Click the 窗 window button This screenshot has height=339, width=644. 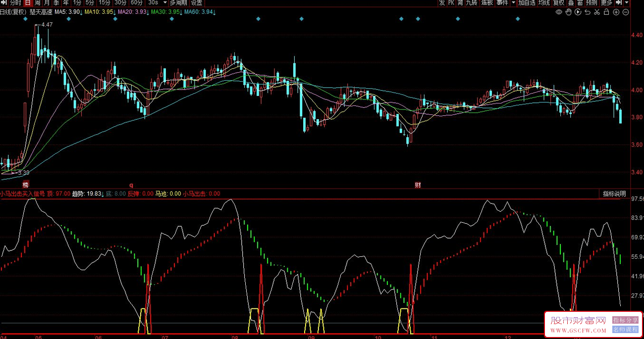pyautogui.click(x=580, y=2)
